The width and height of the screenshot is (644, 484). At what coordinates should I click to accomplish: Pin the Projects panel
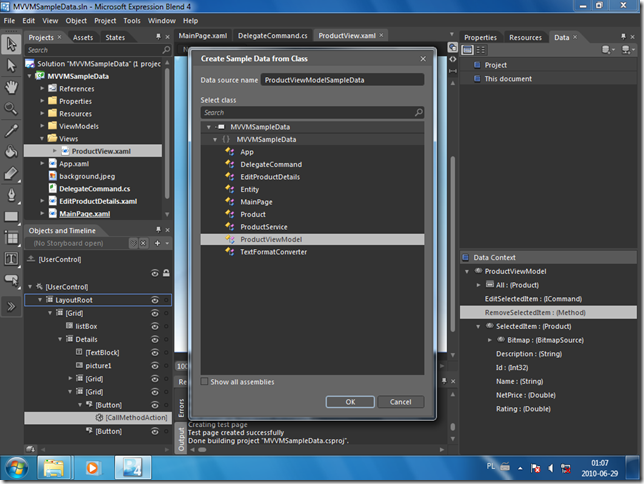(x=158, y=37)
